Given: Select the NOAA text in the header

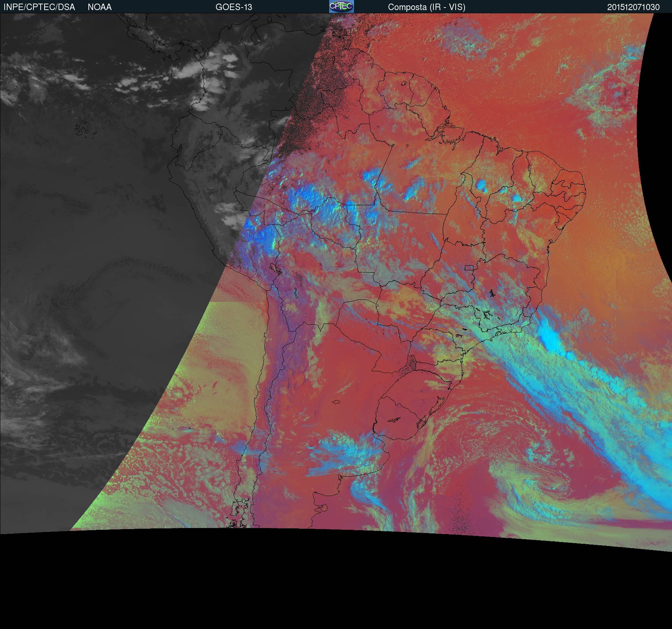Looking at the screenshot, I should 100,7.
